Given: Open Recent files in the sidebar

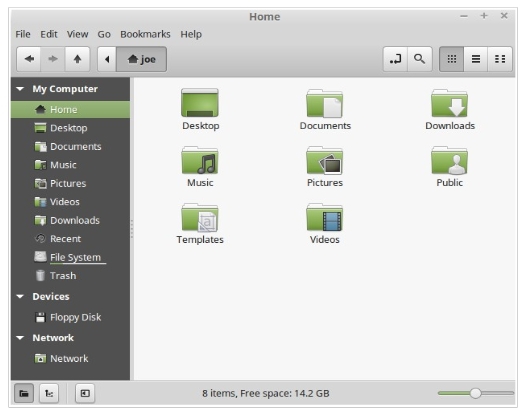Looking at the screenshot, I should 70,239.
